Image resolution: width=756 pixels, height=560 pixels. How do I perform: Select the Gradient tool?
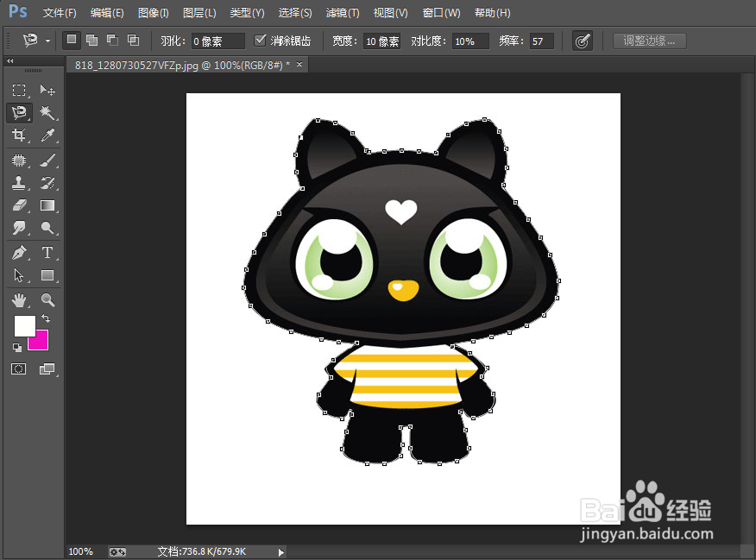(47, 205)
